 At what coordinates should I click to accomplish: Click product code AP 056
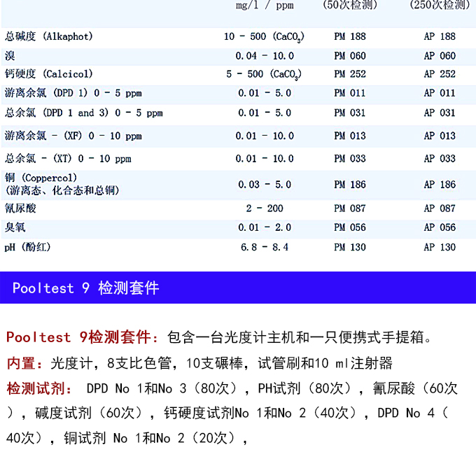click(x=439, y=227)
